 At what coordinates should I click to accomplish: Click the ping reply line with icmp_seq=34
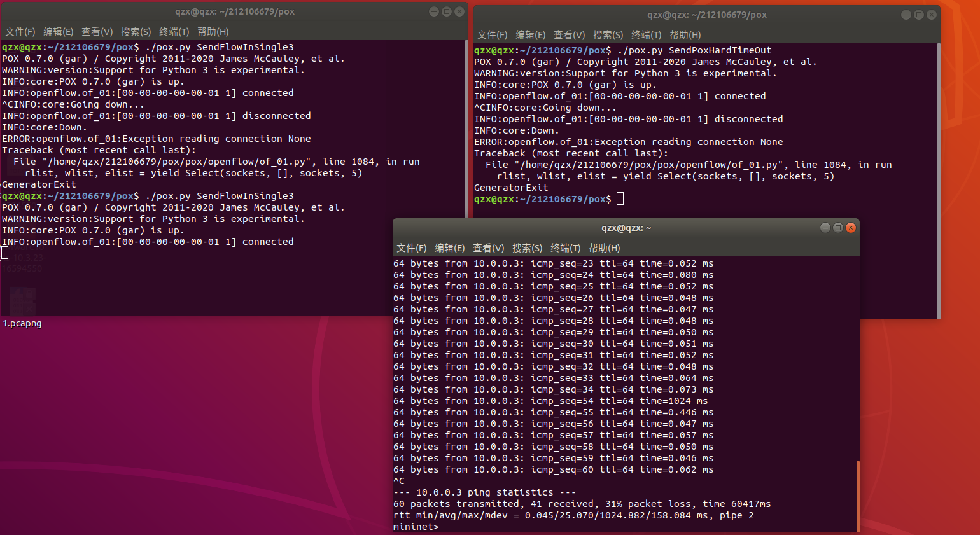(553, 389)
